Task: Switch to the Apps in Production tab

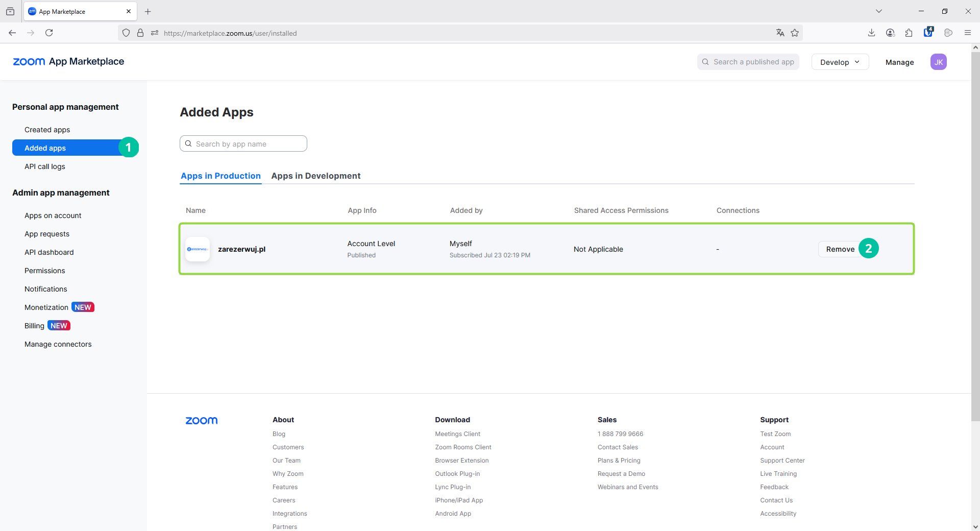Action: point(220,176)
